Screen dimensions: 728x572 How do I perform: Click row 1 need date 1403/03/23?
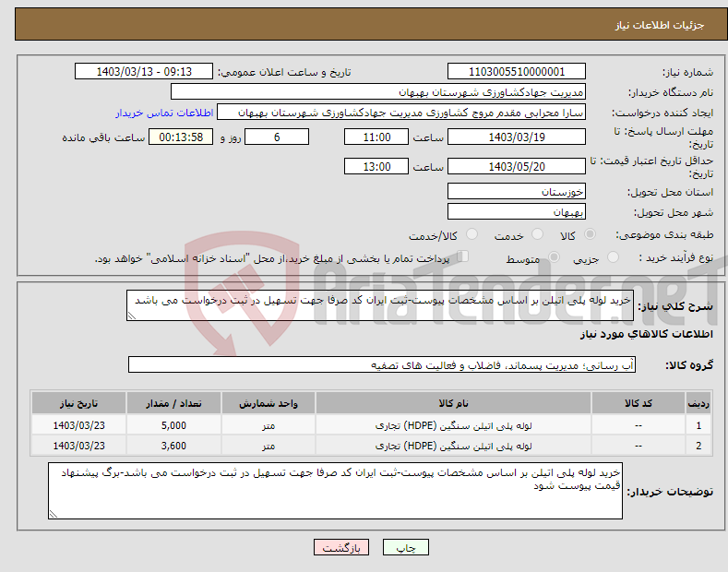tap(79, 425)
